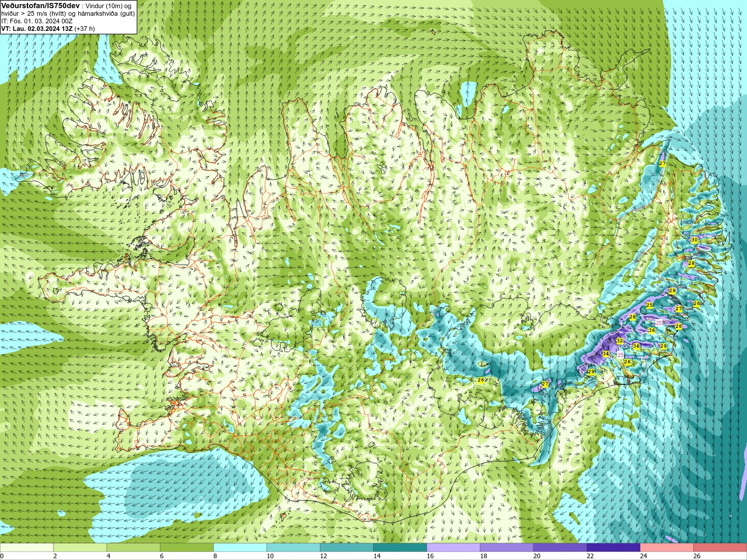Click the yellow gust label 30
This screenshot has height=560, width=747.
coord(694,240)
